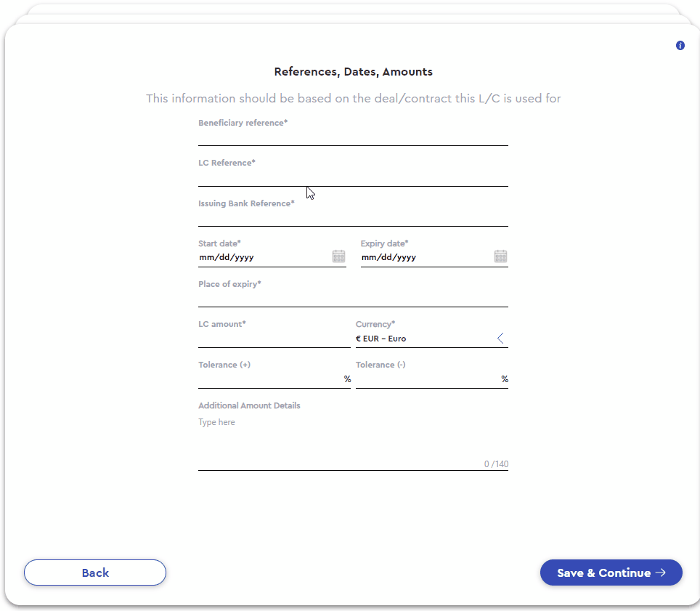Select the EUR – Euro currency value
Viewport: 700px width, 611px height.
tap(381, 339)
